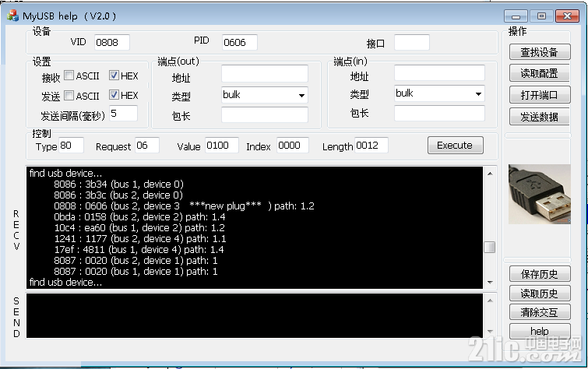Screen dimensions: 588x369
Task: Focus the 发送间隔(毫秒) field showing 5
Action: pos(123,113)
